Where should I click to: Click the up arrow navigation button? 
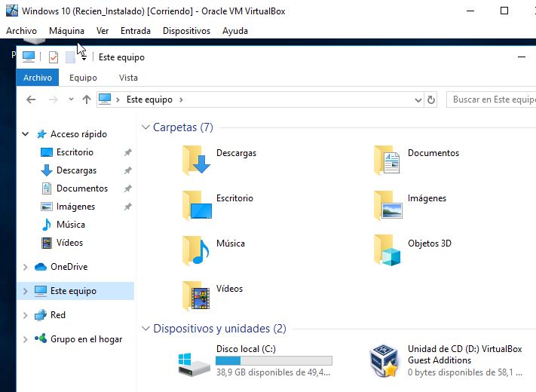pos(87,100)
